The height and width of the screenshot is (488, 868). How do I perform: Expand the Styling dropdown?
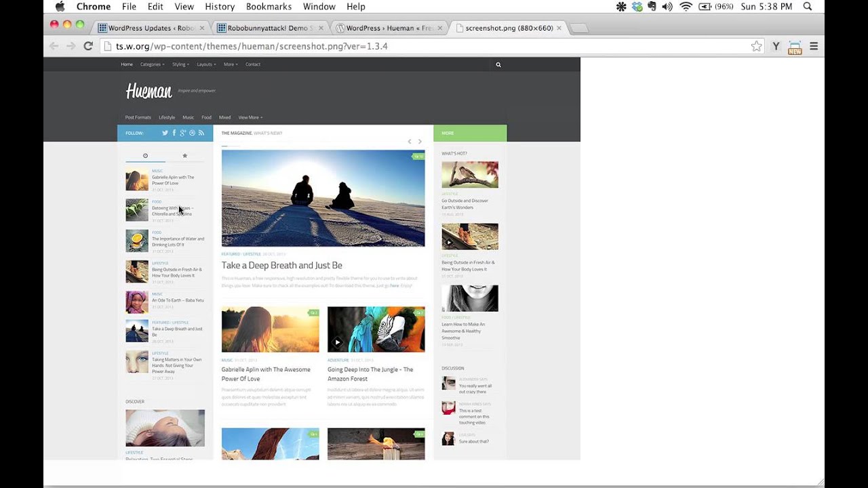click(x=180, y=64)
